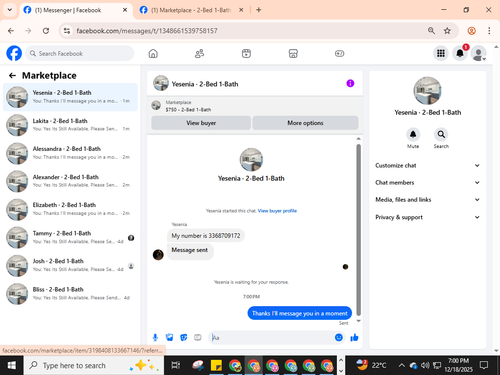The height and width of the screenshot is (375, 500).
Task: Open the emoji picker in message box
Action: [x=339, y=337]
